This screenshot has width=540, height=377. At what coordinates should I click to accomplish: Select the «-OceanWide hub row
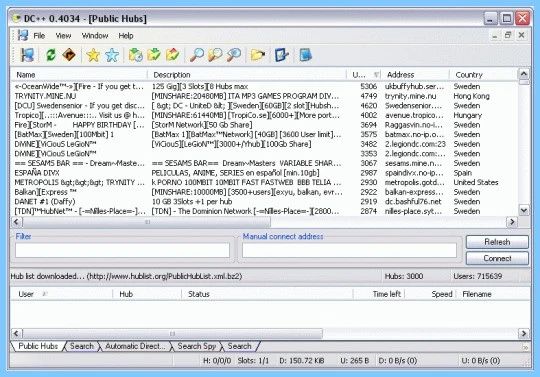[x=265, y=86]
